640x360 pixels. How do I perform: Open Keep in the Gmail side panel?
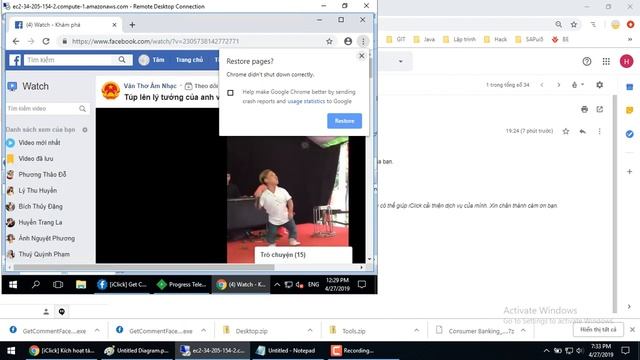click(629, 110)
